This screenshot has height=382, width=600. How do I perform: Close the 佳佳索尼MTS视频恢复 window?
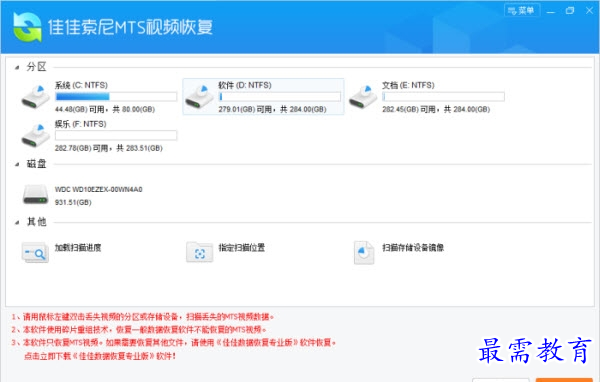(x=589, y=11)
